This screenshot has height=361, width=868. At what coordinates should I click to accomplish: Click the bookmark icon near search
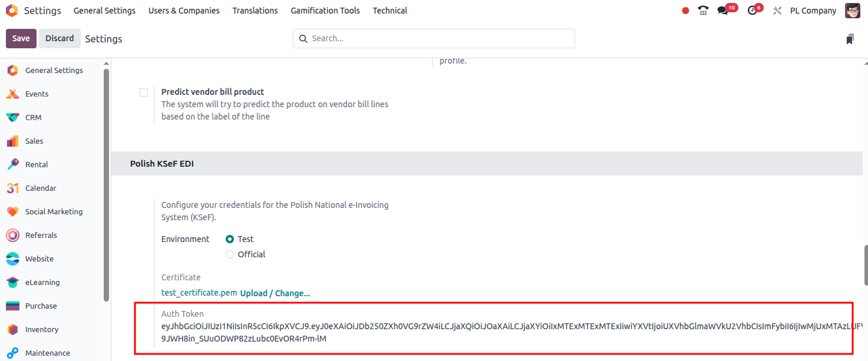pyautogui.click(x=850, y=39)
